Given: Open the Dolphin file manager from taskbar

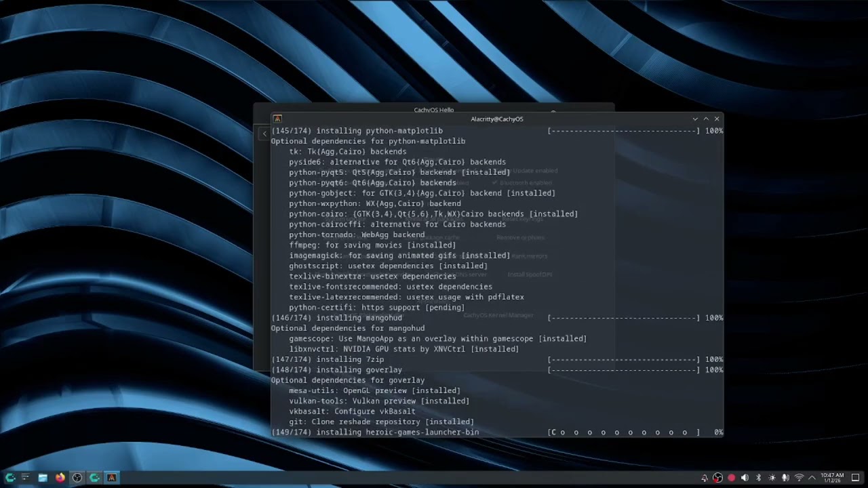Looking at the screenshot, I should pos(43,478).
